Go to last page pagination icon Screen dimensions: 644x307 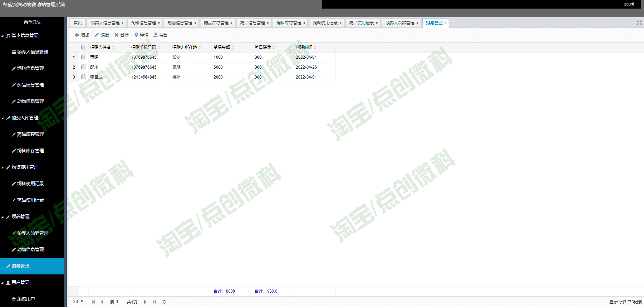click(x=154, y=302)
